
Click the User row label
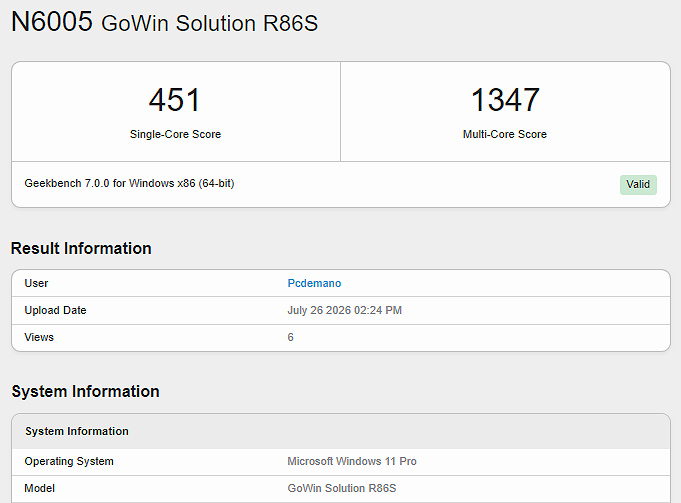36,283
